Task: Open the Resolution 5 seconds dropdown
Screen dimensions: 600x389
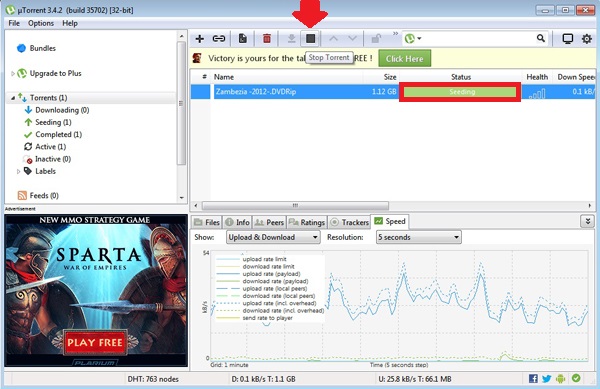Action: click(x=419, y=237)
